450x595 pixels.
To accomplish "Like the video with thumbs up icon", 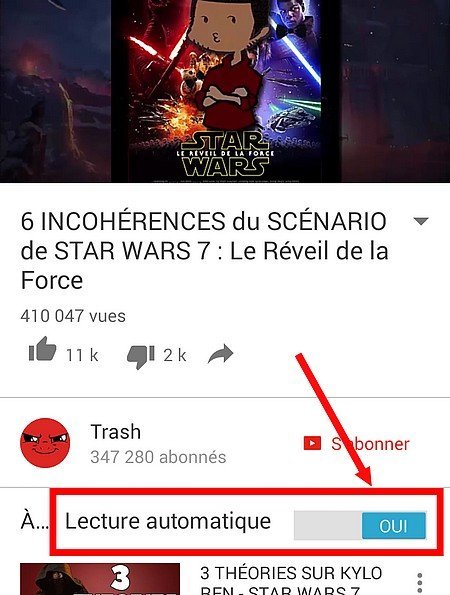I will click(42, 349).
